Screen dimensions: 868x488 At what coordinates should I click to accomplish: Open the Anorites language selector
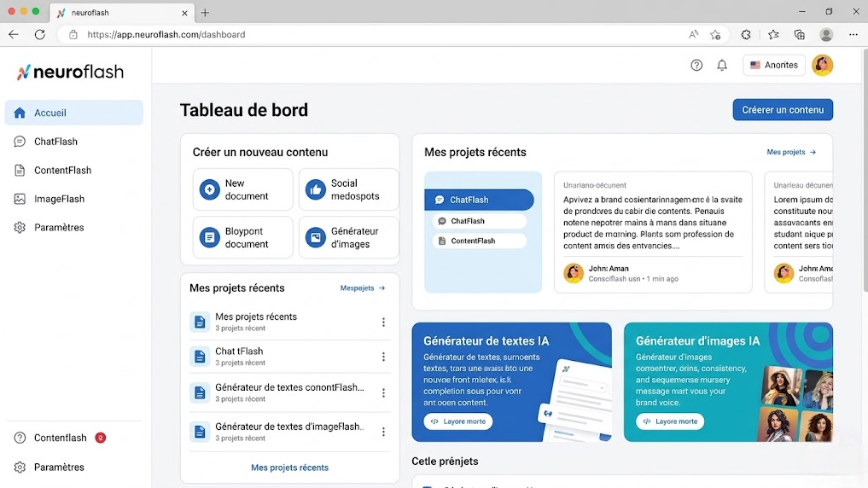click(x=774, y=65)
